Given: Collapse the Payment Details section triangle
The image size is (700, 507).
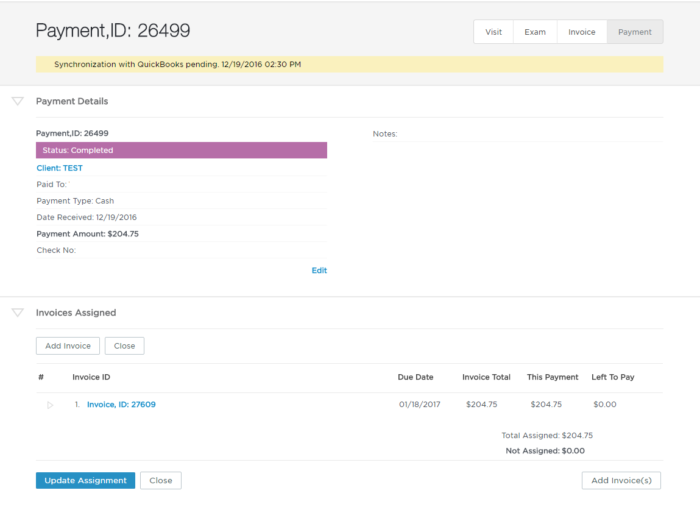Looking at the screenshot, I should coord(17,101).
